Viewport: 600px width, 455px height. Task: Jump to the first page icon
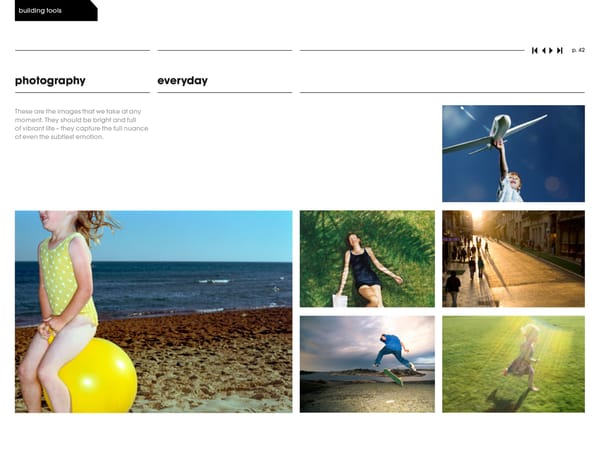[535, 51]
